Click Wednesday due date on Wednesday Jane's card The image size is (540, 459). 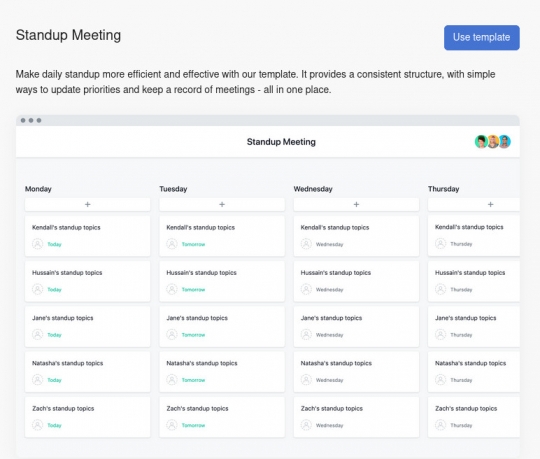coord(330,335)
